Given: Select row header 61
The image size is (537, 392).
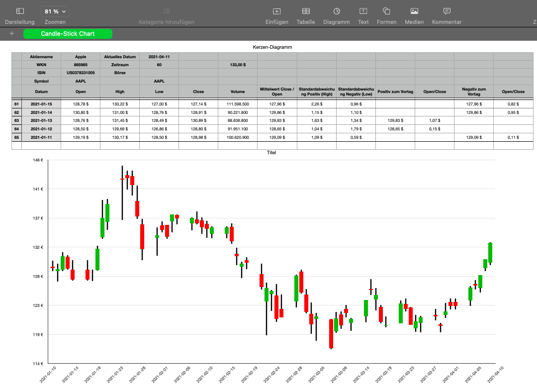Looking at the screenshot, I should 16,104.
